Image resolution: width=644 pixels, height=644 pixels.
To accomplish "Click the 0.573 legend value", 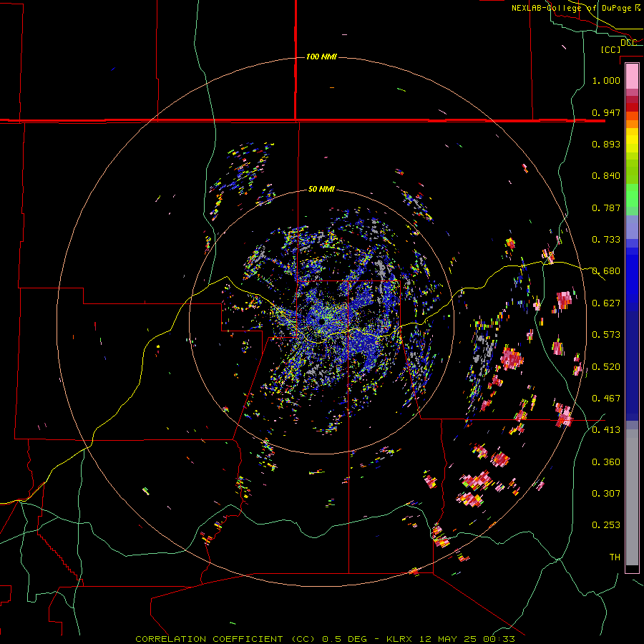I will point(606,334).
